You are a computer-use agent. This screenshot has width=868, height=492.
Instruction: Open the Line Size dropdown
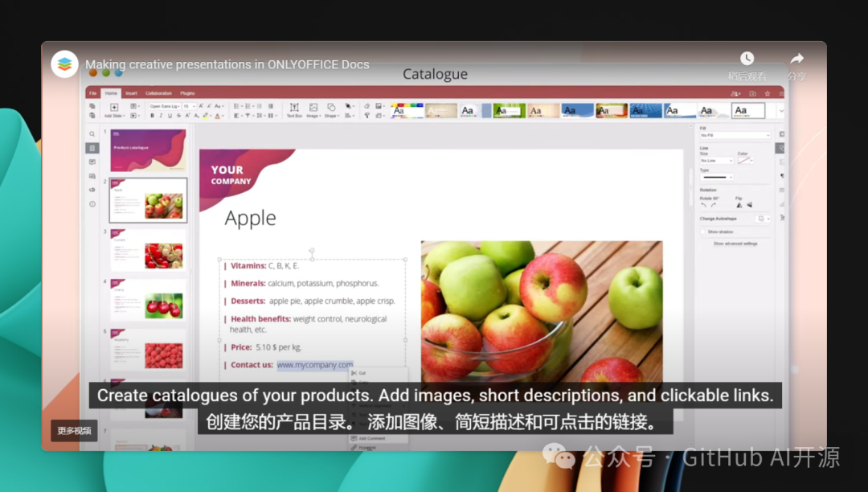point(716,161)
